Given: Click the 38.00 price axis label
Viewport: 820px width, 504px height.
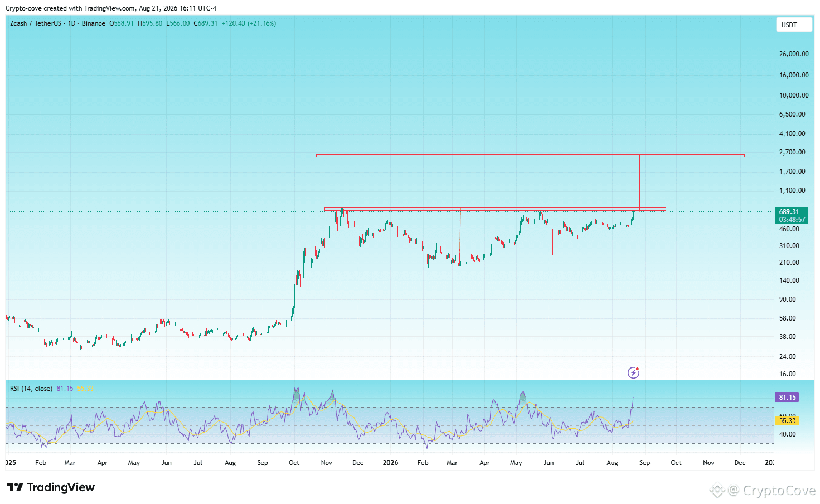Looking at the screenshot, I should tap(788, 337).
